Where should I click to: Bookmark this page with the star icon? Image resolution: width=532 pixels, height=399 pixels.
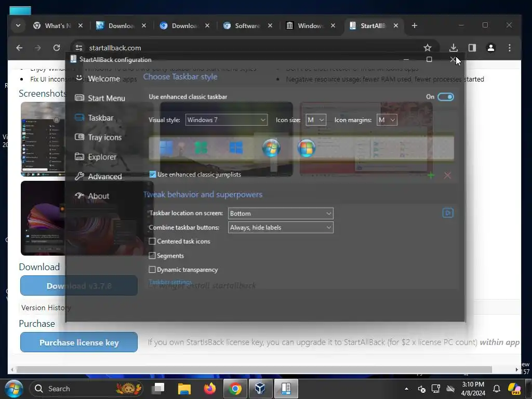click(428, 48)
